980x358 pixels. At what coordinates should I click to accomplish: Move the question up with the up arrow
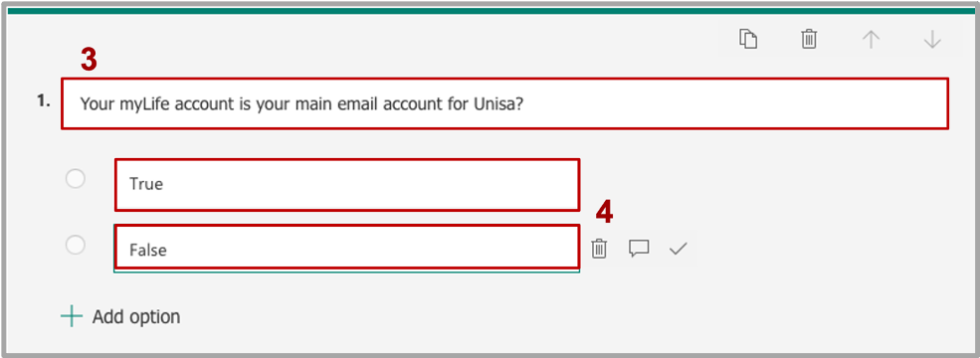pyautogui.click(x=871, y=40)
